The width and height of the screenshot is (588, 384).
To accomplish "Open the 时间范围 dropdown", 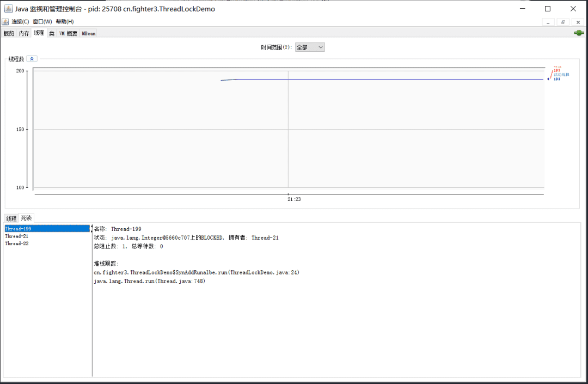I will pos(310,47).
